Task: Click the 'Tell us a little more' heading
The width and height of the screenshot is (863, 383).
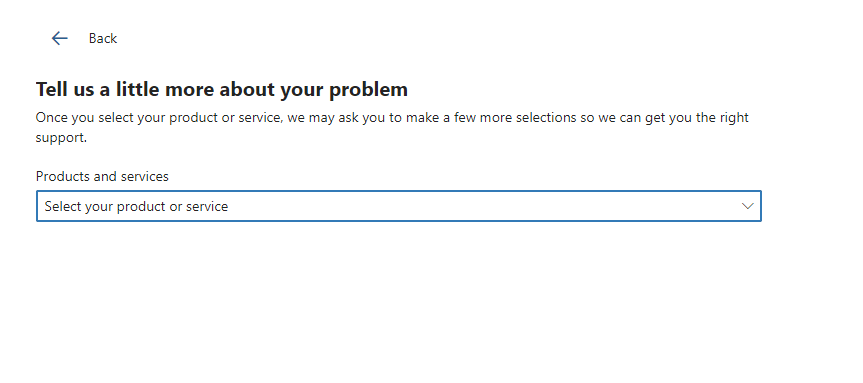Action: [x=222, y=89]
